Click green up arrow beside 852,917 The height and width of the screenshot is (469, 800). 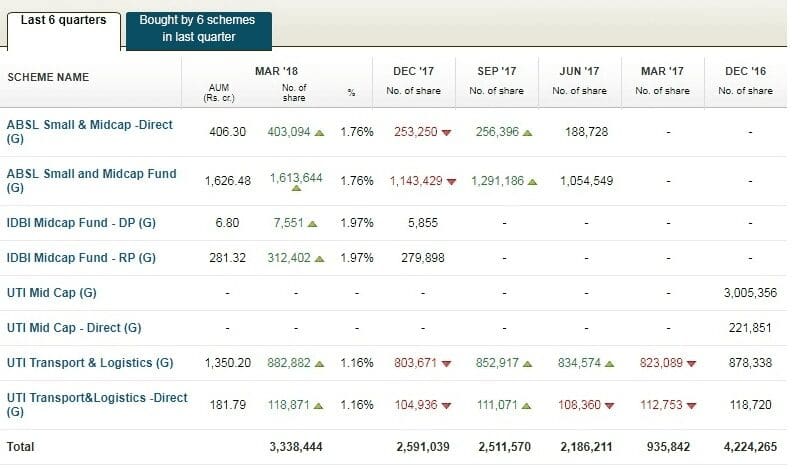(528, 364)
